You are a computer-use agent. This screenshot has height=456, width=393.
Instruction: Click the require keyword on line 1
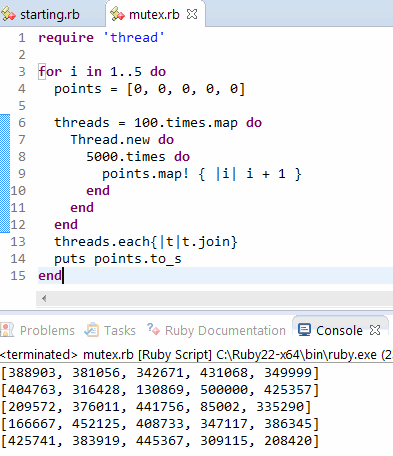click(66, 37)
